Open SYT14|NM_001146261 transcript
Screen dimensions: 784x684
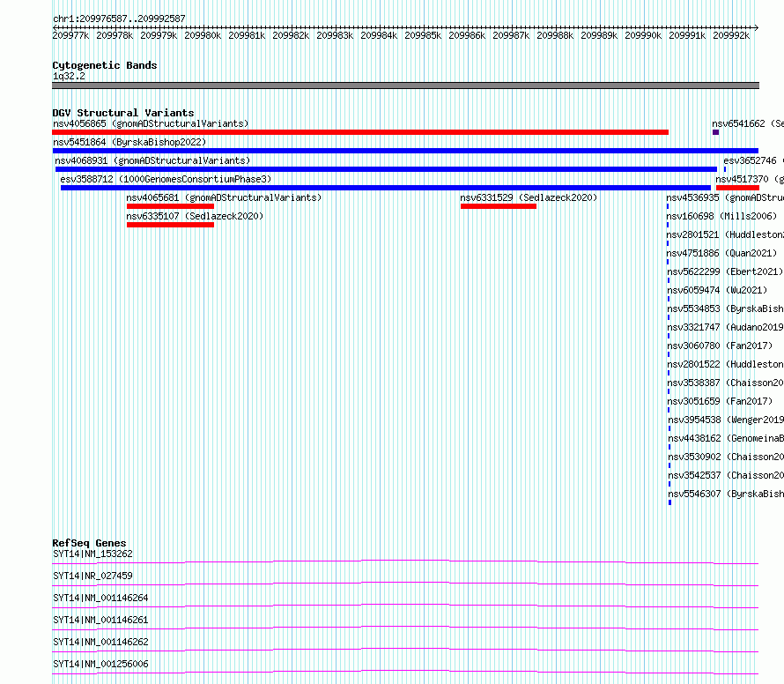(x=100, y=620)
